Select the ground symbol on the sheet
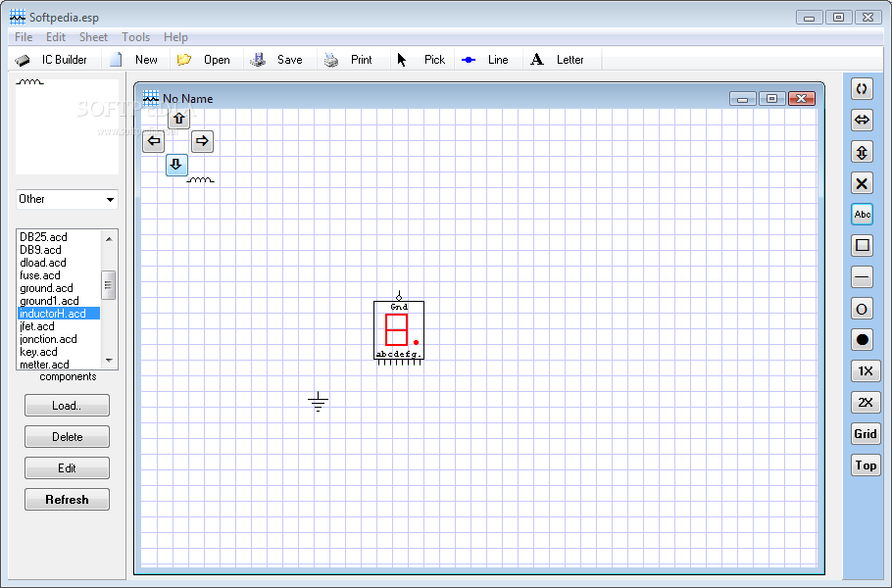The width and height of the screenshot is (892, 588). 318,402
